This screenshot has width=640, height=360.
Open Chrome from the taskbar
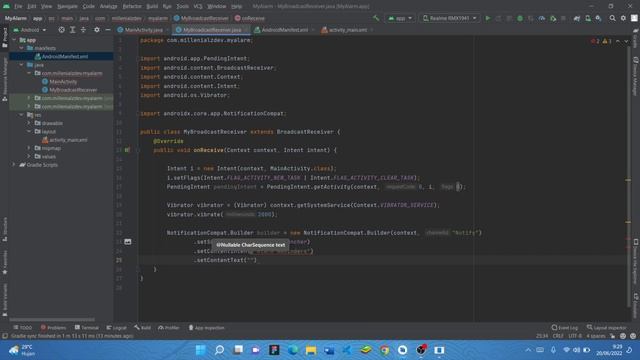click(384, 350)
